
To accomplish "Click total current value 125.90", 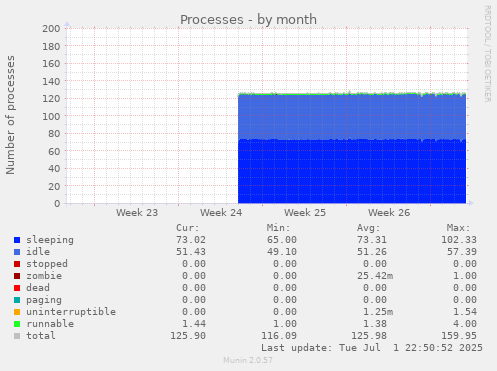I will click(x=188, y=336).
